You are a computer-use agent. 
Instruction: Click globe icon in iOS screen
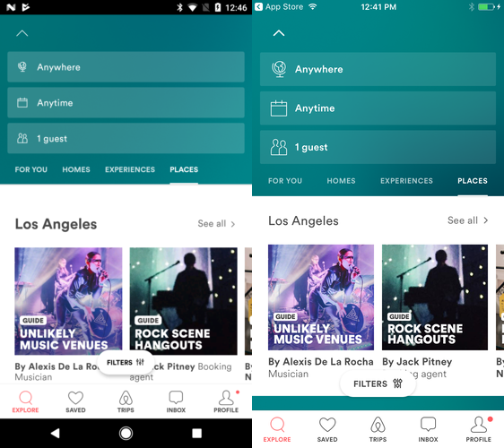pos(279,69)
